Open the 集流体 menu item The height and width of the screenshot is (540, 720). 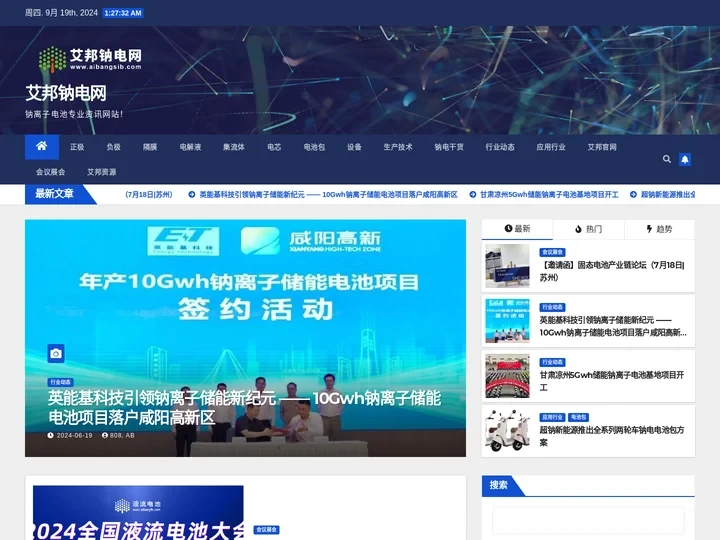pos(234,147)
